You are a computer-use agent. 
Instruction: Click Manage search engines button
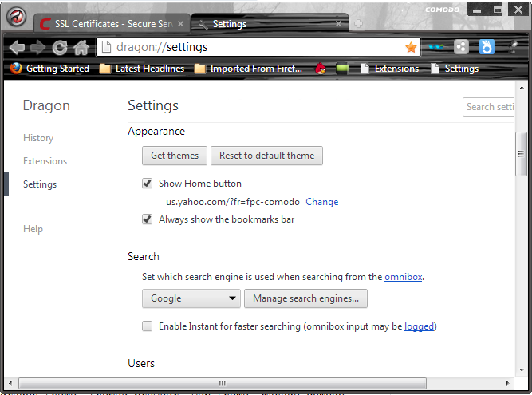(x=305, y=298)
